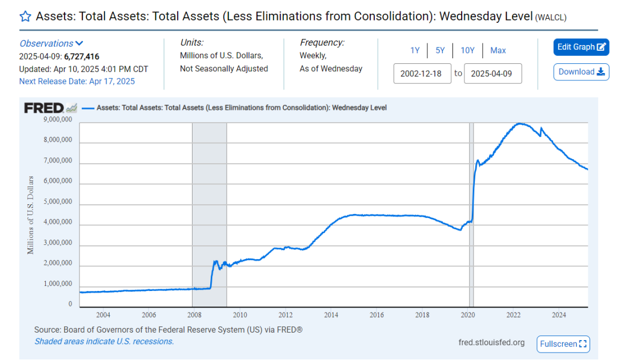The height and width of the screenshot is (364, 617).
Task: Click the Fullscreen expand icon
Action: [x=583, y=344]
